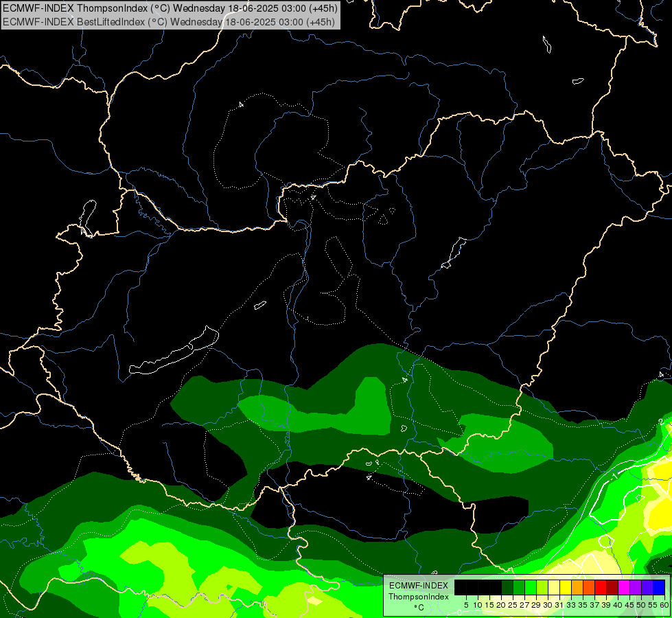Click the dark green 20-25 legend swatch
Image resolution: width=672 pixels, height=618 pixels.
507,587
